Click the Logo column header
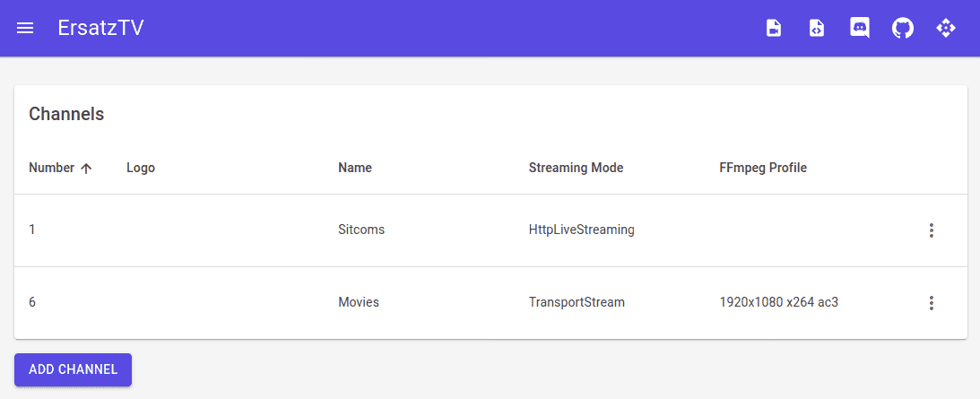This screenshot has height=399, width=980. (141, 168)
